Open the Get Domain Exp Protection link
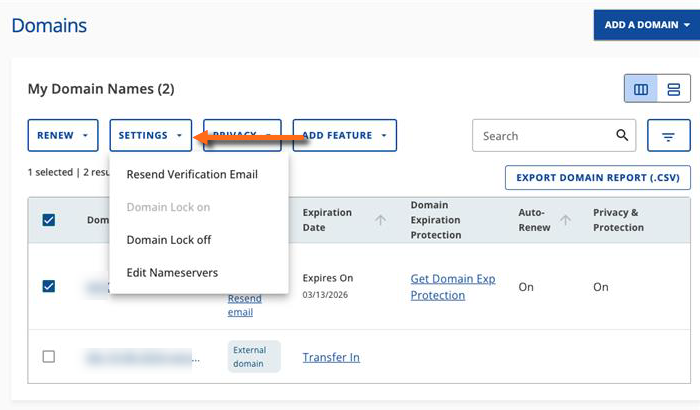700x410 pixels. (453, 287)
